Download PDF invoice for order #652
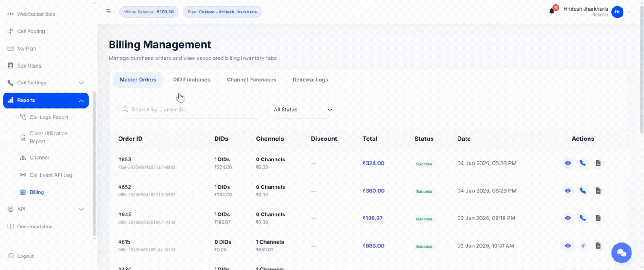This screenshot has width=644, height=270. (x=598, y=190)
